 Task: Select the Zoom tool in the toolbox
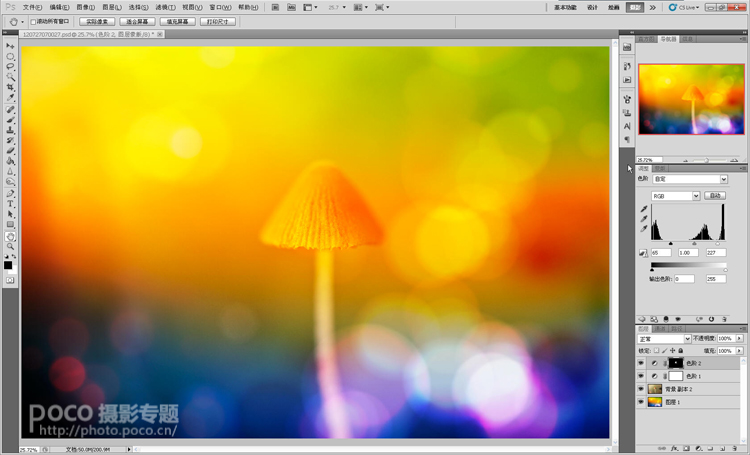coord(10,246)
